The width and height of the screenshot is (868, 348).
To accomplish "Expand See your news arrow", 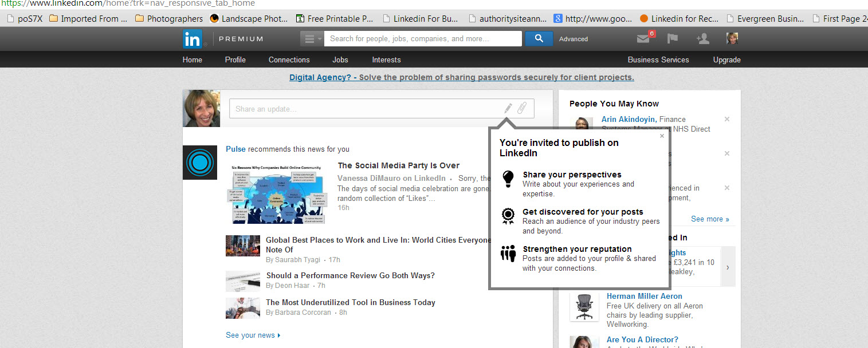I will pyautogui.click(x=279, y=335).
